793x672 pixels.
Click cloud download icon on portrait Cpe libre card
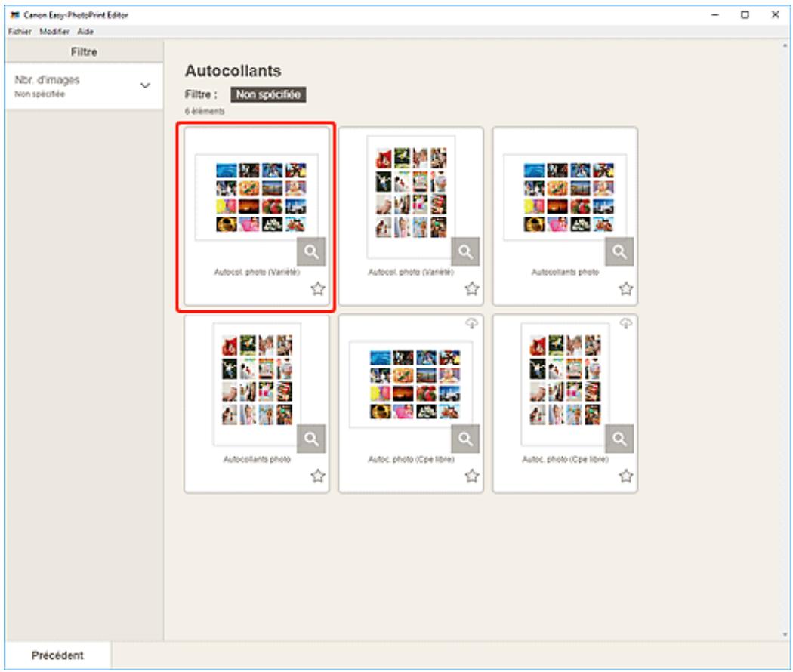point(625,324)
